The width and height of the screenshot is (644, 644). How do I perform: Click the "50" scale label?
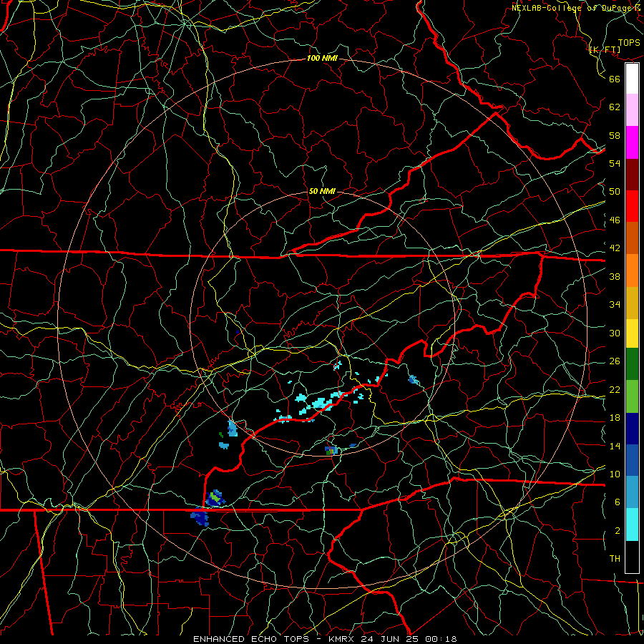(x=615, y=192)
